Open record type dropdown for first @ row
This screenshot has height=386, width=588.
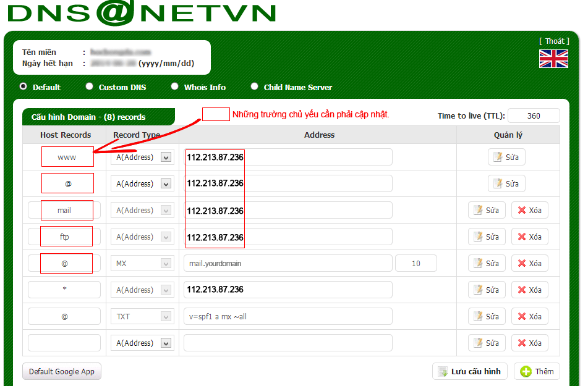coord(142,183)
